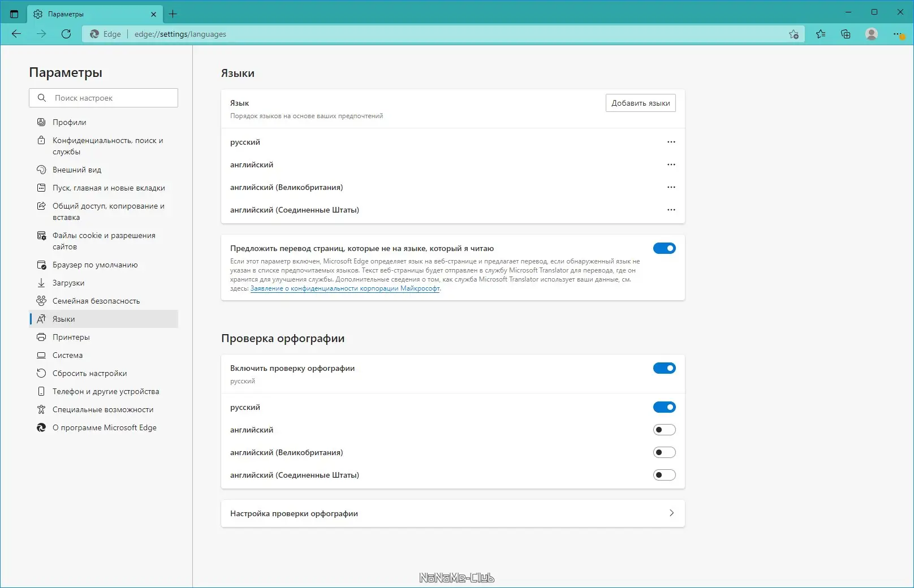
Task: Select Семейная безопасность in sidebar
Action: [104, 301]
